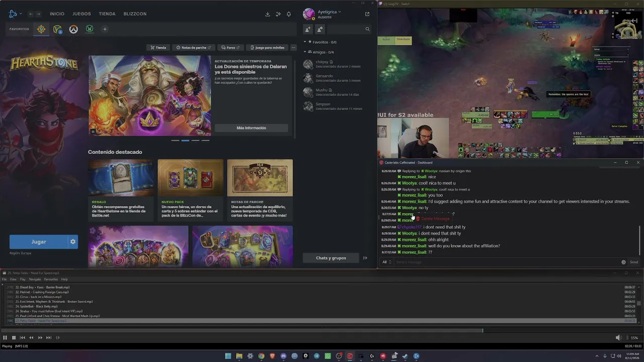The height and width of the screenshot is (362, 644).
Task: Collapse the friends panel with the arrow icon
Action: point(365,258)
